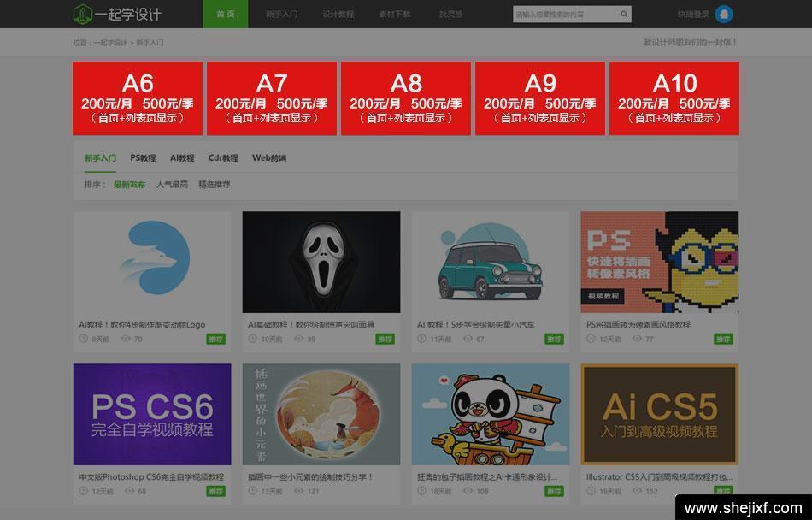Click clock icon on the 像素画风格教程 card

point(591,339)
